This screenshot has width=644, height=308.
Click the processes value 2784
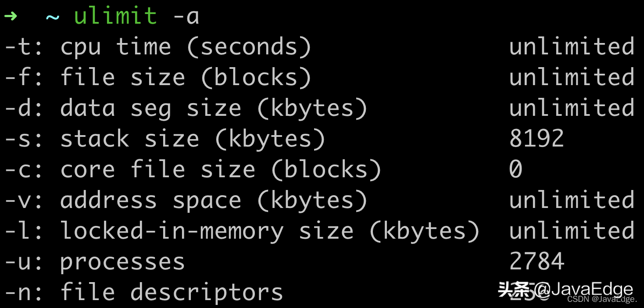[537, 262]
